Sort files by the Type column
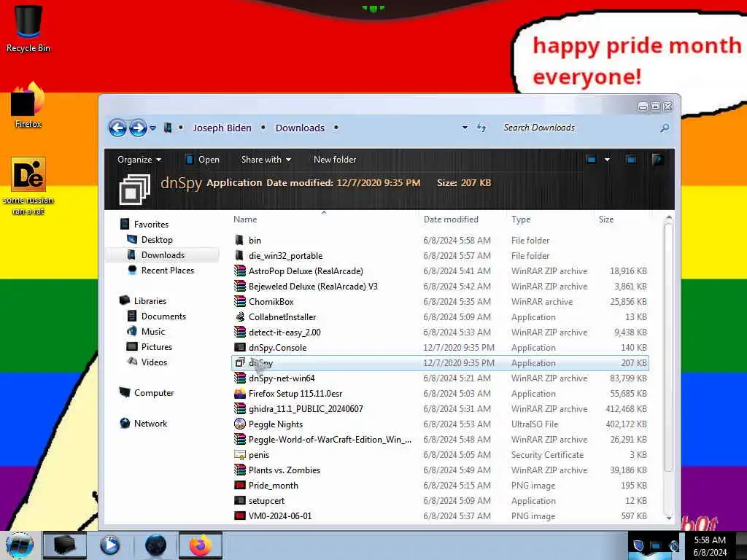This screenshot has height=560, width=747. [x=521, y=219]
